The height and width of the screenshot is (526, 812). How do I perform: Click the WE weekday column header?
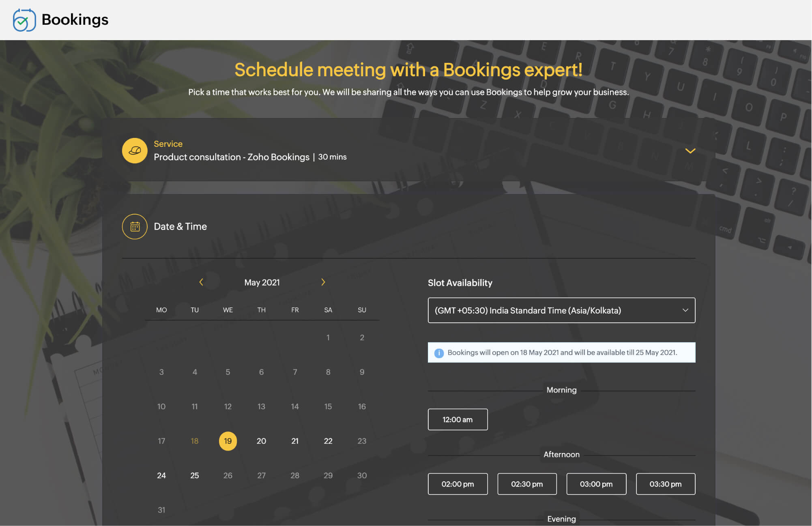pyautogui.click(x=228, y=310)
